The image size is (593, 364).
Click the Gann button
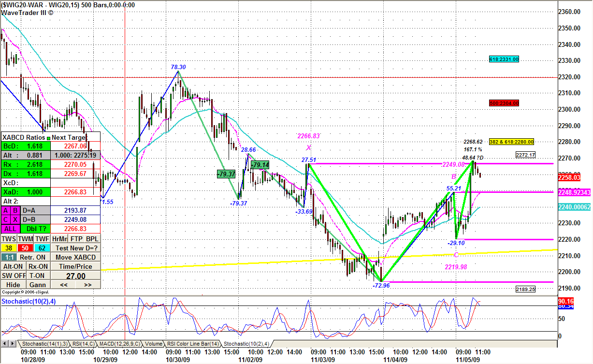pyautogui.click(x=38, y=285)
